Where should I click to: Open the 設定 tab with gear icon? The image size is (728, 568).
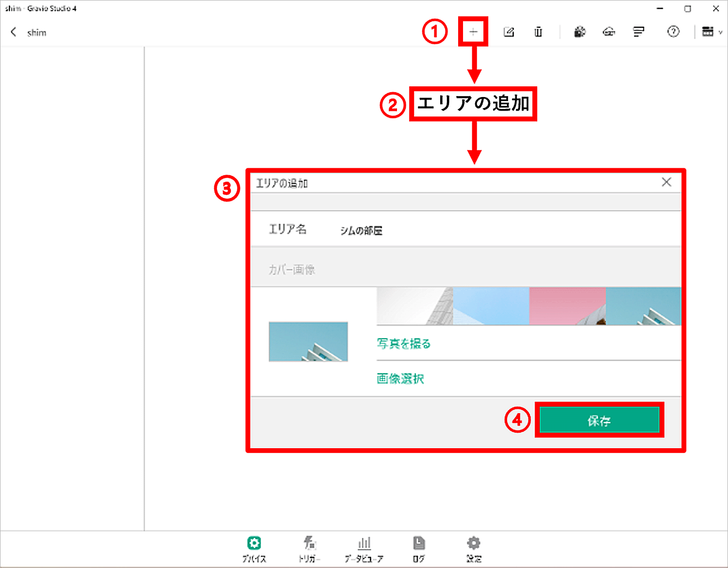pyautogui.click(x=474, y=550)
